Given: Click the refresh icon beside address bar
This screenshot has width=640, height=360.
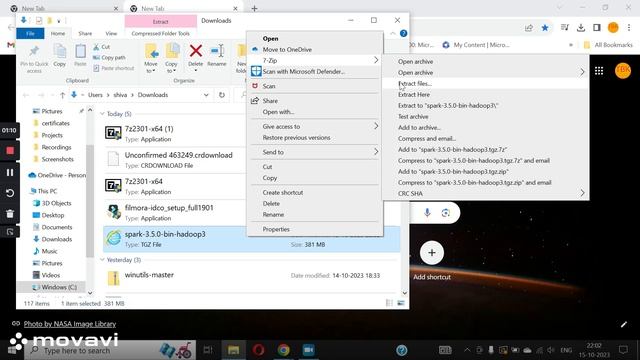Looking at the screenshot, I should (x=222, y=95).
